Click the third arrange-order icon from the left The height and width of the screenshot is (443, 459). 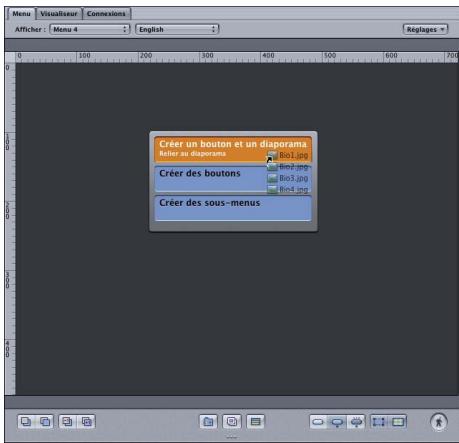coord(67,422)
